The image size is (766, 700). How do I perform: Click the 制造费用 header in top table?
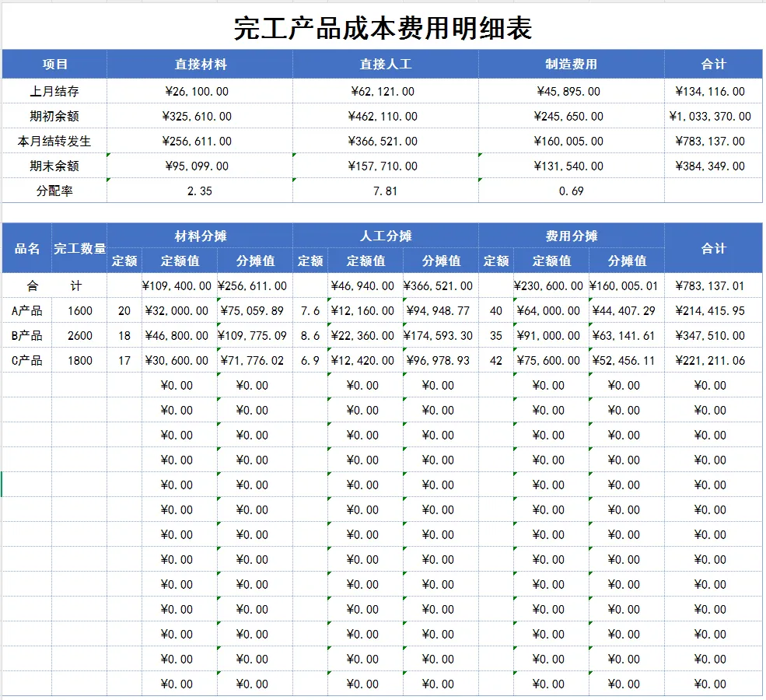click(x=571, y=64)
